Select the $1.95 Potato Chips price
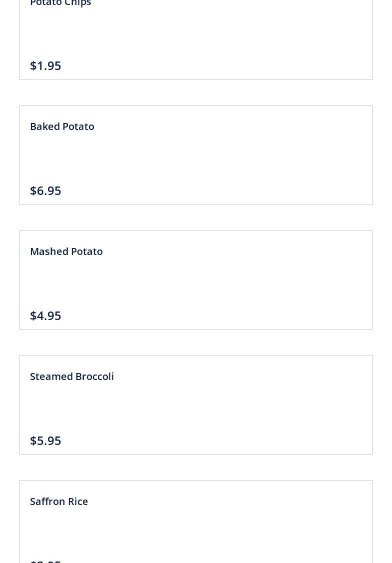 (x=45, y=65)
